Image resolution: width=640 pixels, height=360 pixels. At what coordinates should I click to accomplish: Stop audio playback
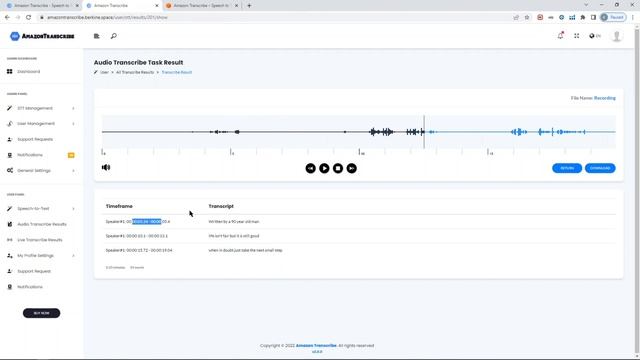tap(338, 168)
